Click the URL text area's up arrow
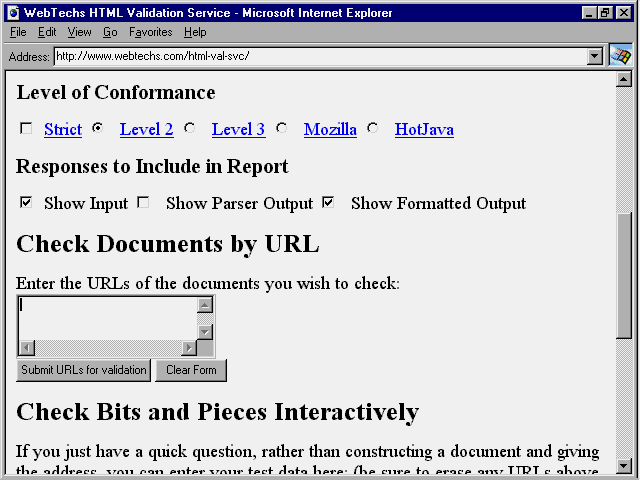Image resolution: width=640 pixels, height=480 pixels. point(205,305)
